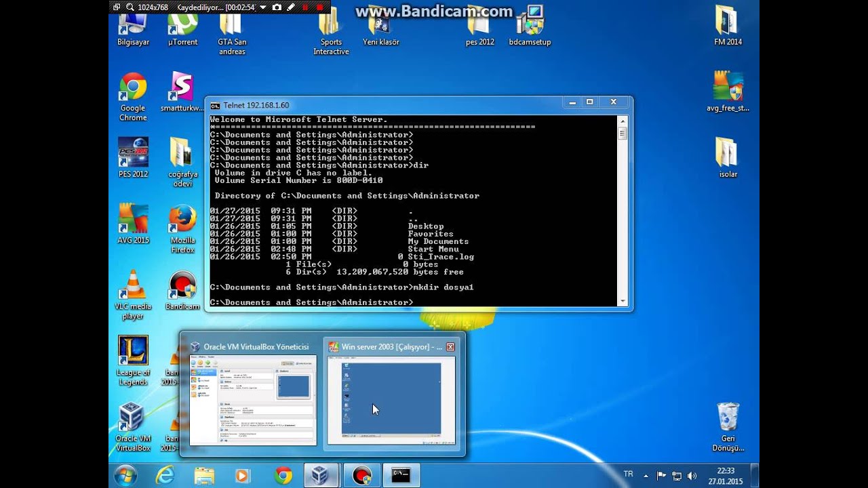Click the Bandicam pencil draw icon

(291, 7)
